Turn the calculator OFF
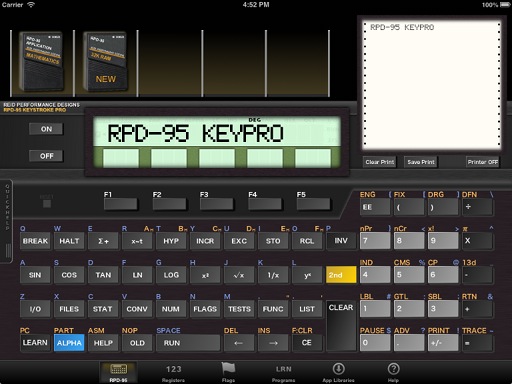This screenshot has width=512, height=384. [46, 156]
